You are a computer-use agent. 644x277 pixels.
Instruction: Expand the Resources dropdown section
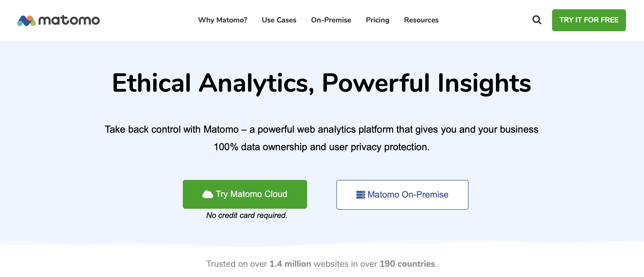click(x=420, y=20)
